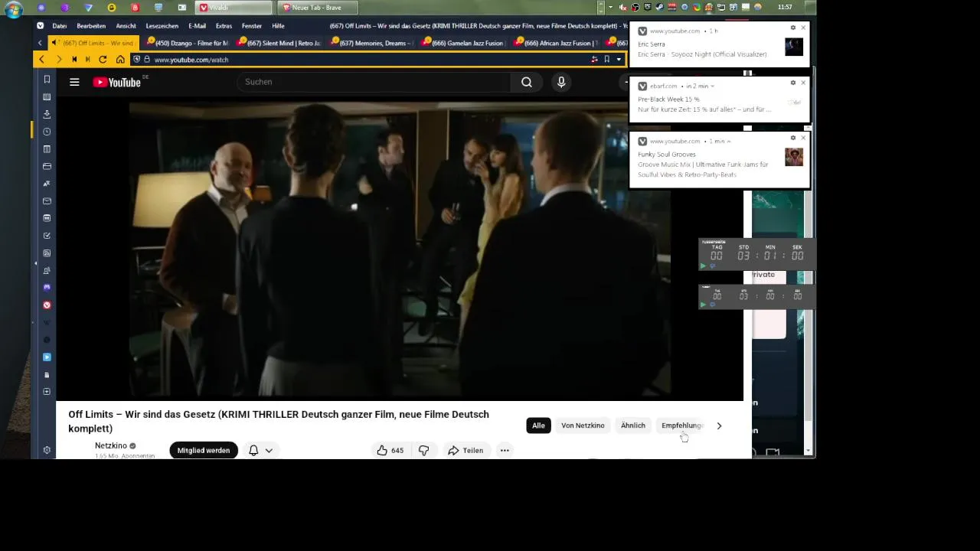Go forward with the Vivaldi forward arrow
This screenshot has height=551, width=980.
(x=58, y=59)
